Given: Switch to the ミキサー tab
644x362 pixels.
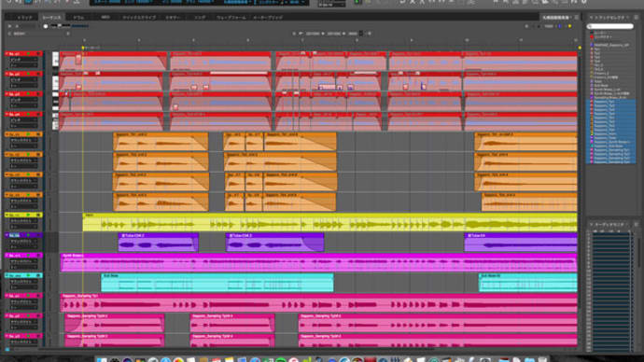Looking at the screenshot, I should (x=173, y=18).
